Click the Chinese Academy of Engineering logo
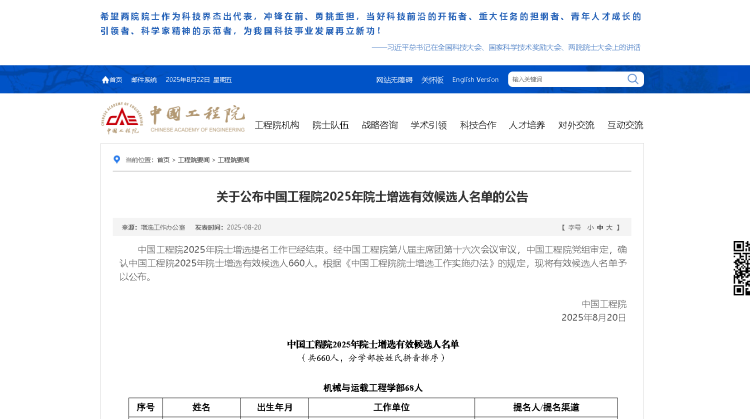The height and width of the screenshot is (419, 750). [173, 119]
